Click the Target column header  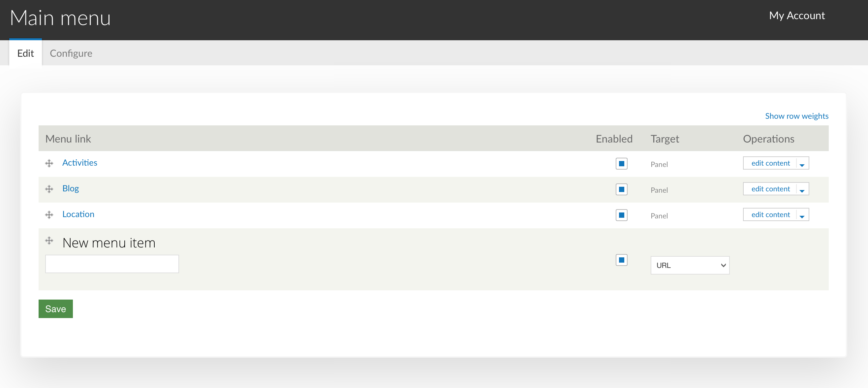click(x=665, y=139)
